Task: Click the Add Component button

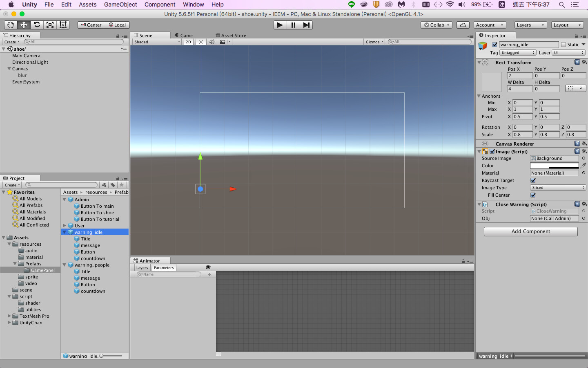Action: (x=530, y=231)
